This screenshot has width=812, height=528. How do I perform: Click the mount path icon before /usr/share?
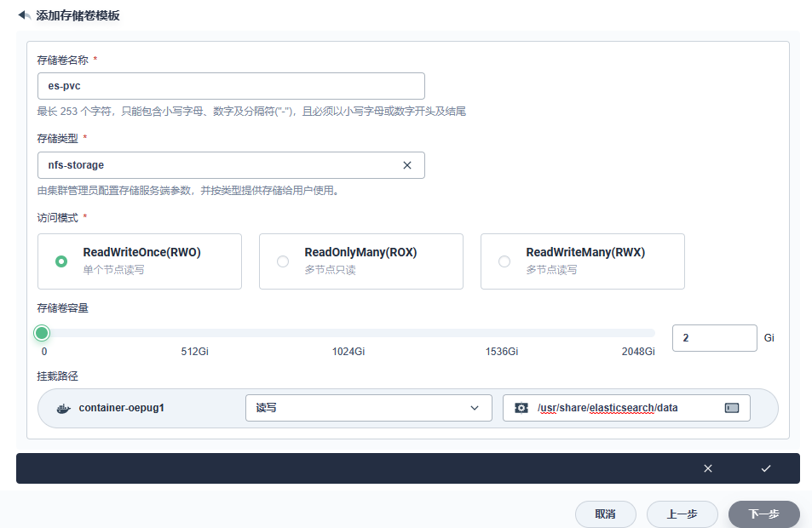(521, 408)
